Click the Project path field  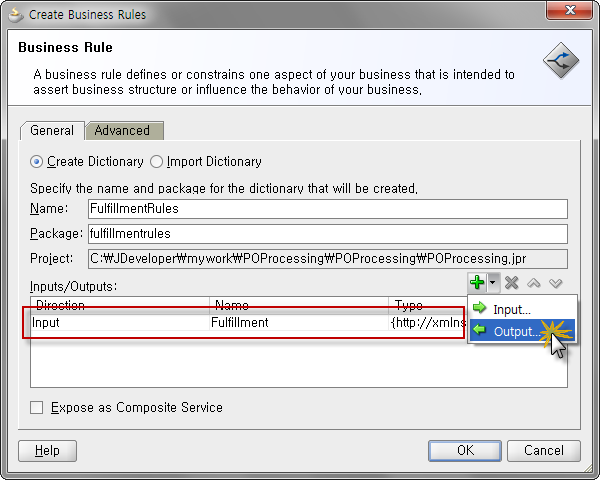[328, 259]
